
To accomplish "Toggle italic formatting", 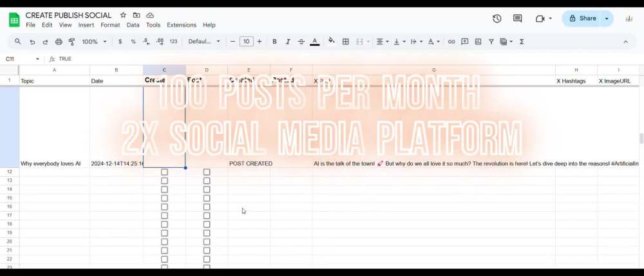I will tap(288, 41).
